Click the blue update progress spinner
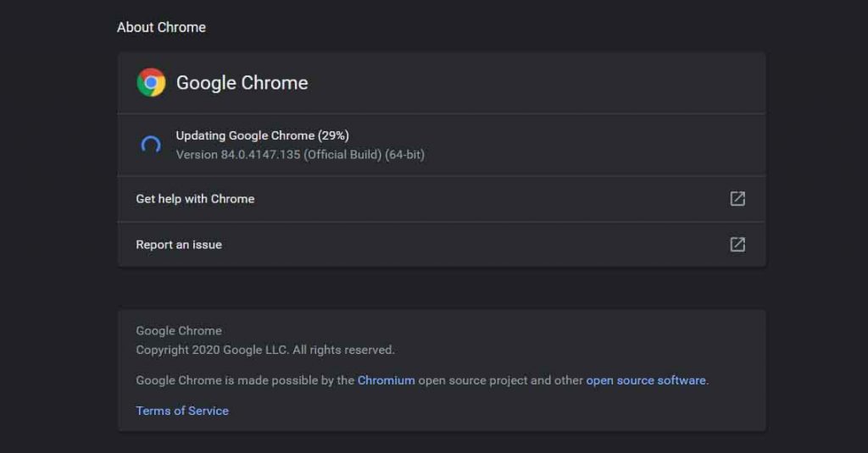Viewport: 868px width, 453px height. (x=151, y=145)
